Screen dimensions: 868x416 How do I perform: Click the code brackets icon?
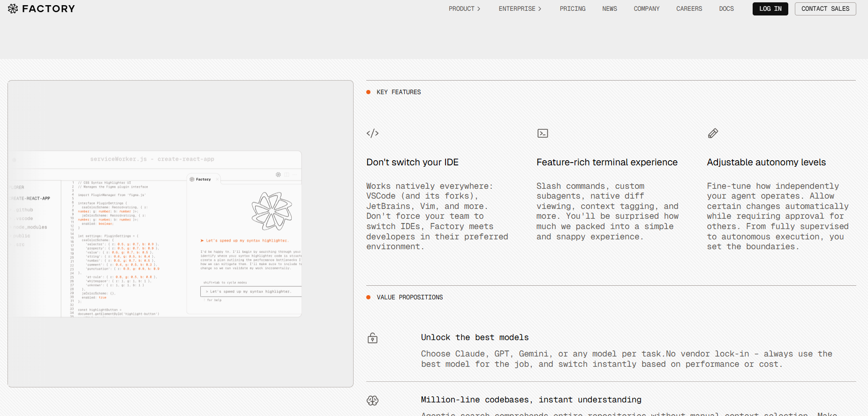click(x=372, y=133)
